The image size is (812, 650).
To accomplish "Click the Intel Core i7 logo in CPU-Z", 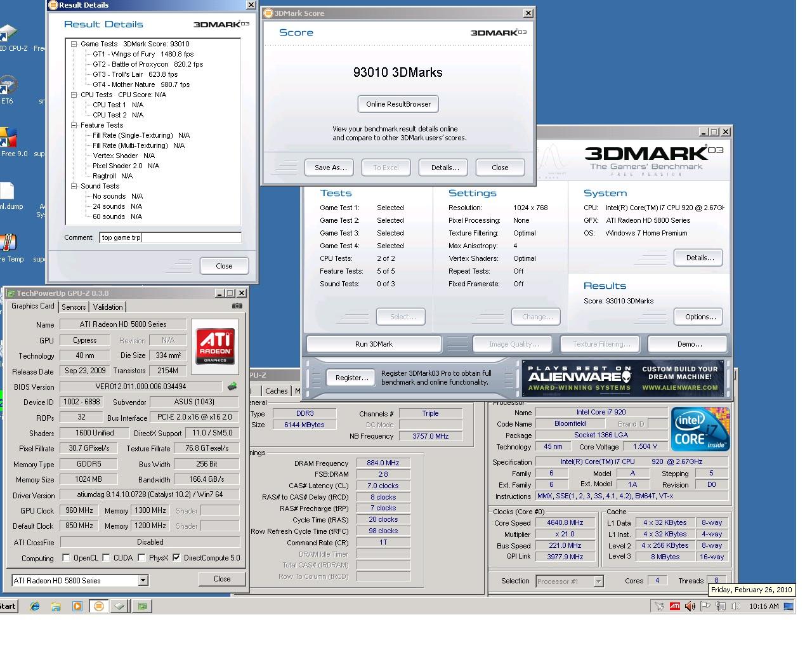I will tap(700, 428).
